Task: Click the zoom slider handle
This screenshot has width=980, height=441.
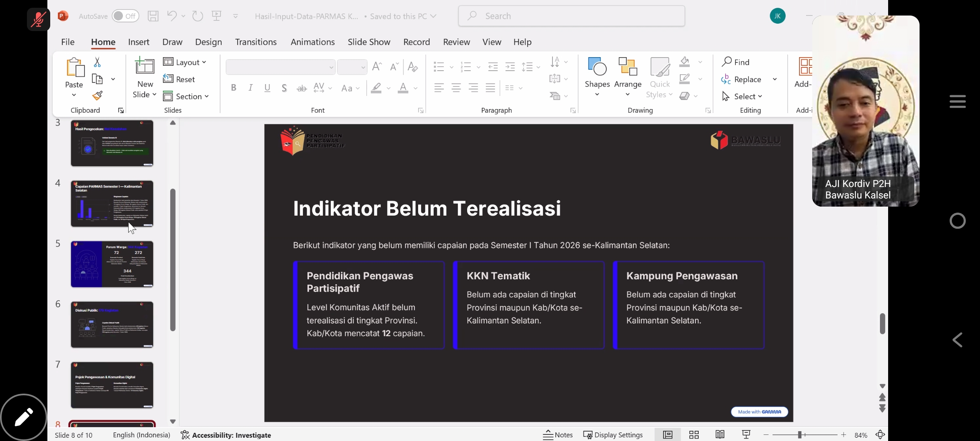Action: (800, 435)
